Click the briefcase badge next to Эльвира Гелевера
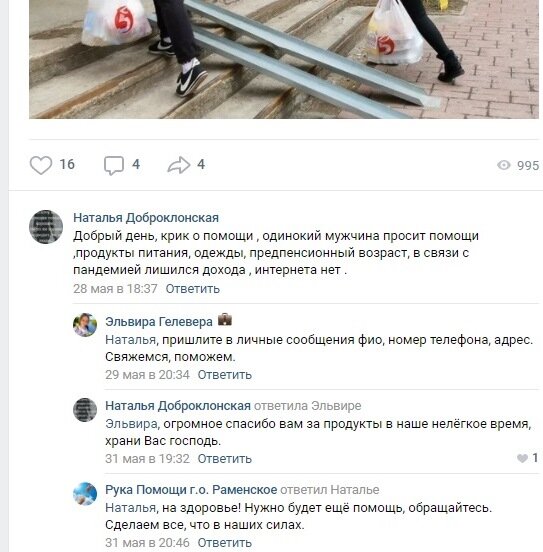This screenshot has width=543, height=552. pos(225,320)
